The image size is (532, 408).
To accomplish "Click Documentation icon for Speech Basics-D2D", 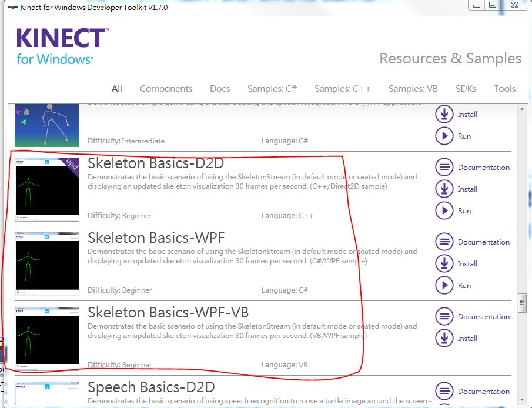I will pyautogui.click(x=444, y=391).
